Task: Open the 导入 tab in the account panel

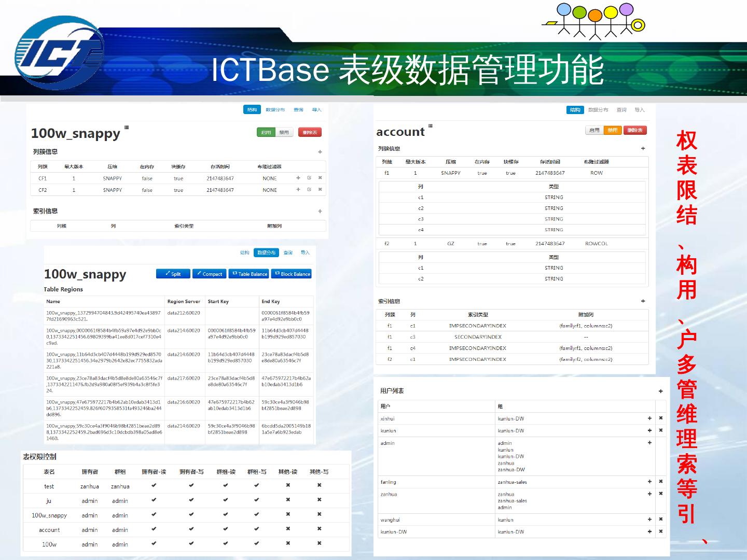Action: [640, 110]
